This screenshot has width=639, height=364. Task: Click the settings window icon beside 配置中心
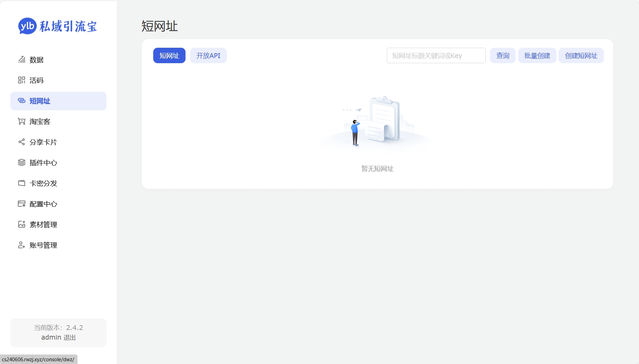(x=22, y=204)
